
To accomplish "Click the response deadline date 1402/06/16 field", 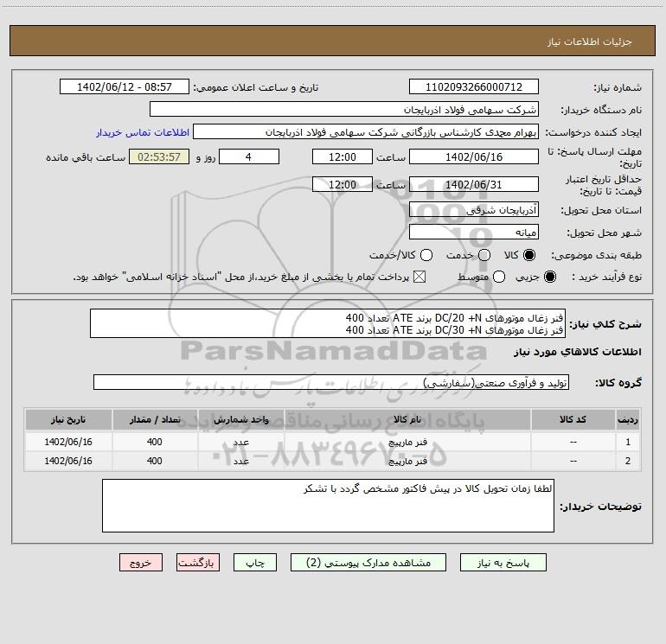I will click(x=474, y=156).
